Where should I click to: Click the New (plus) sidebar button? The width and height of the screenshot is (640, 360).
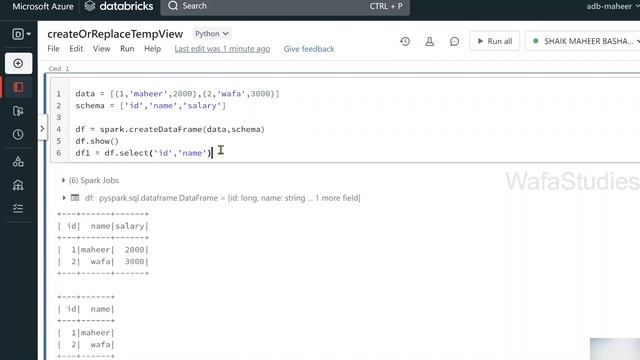pos(18,64)
